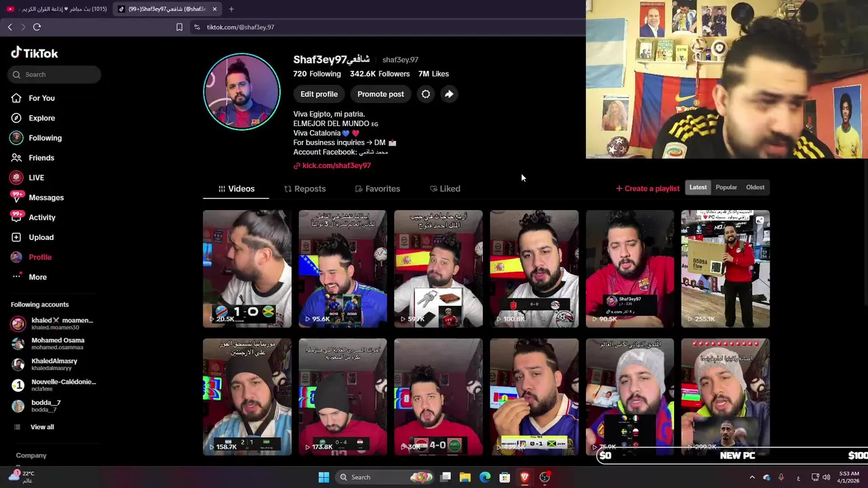Screen dimensions: 868x488
Task: Open File Explorer from the taskbar
Action: tap(465, 477)
